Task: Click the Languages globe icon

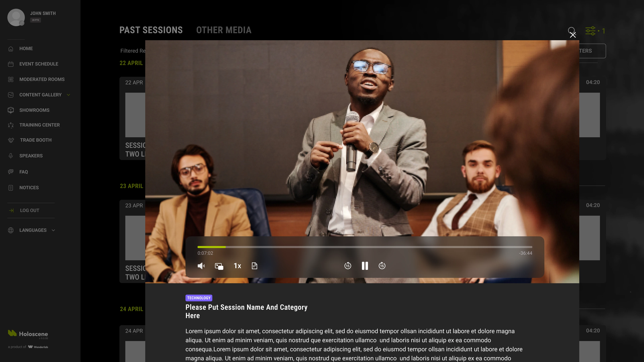Action: (11, 230)
